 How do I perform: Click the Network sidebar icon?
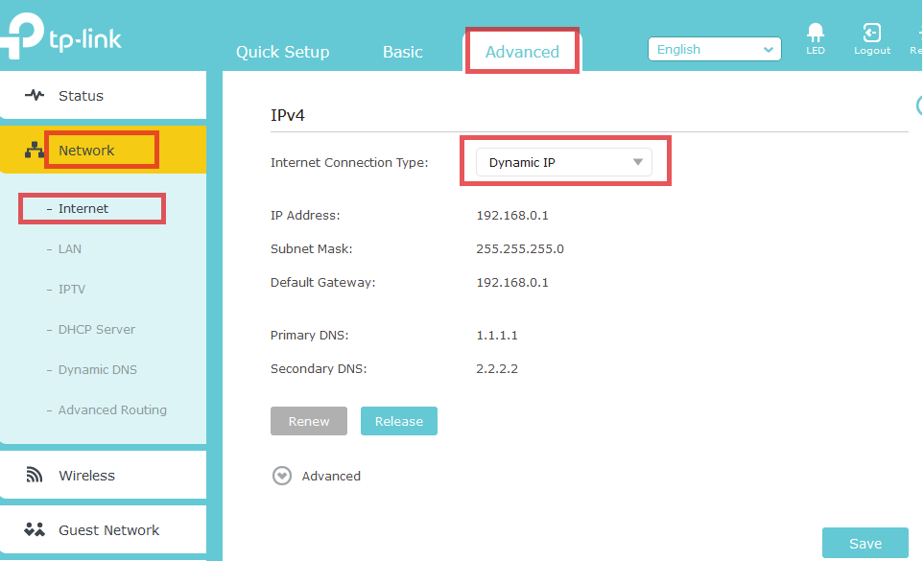35,150
